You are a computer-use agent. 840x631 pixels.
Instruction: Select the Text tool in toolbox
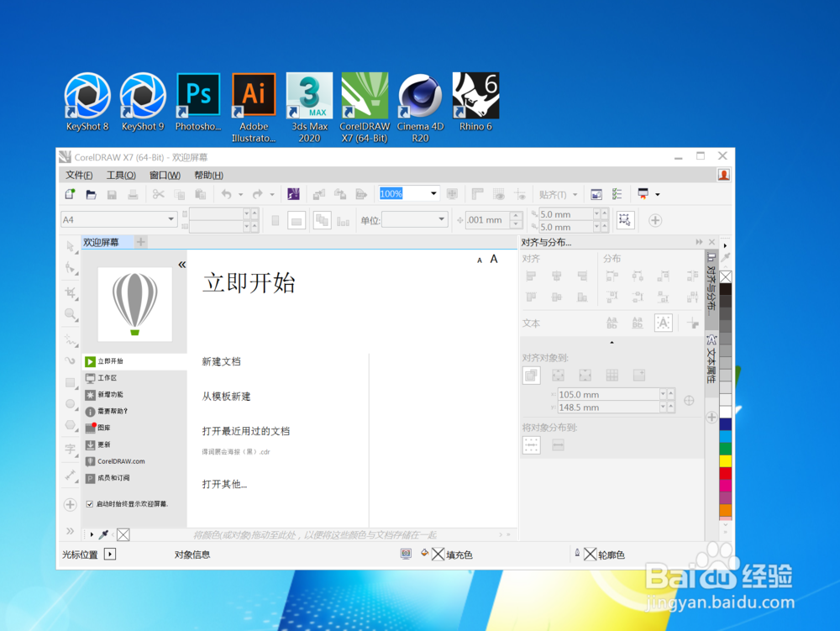(71, 449)
